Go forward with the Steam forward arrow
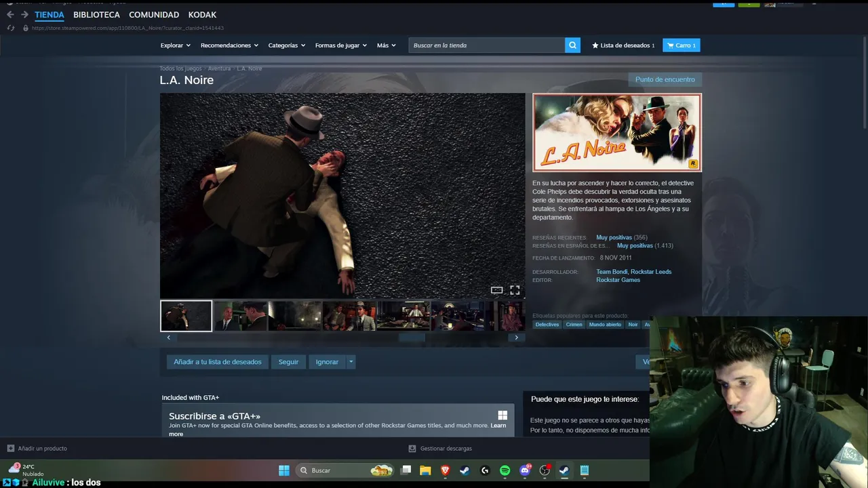868x488 pixels. (24, 14)
